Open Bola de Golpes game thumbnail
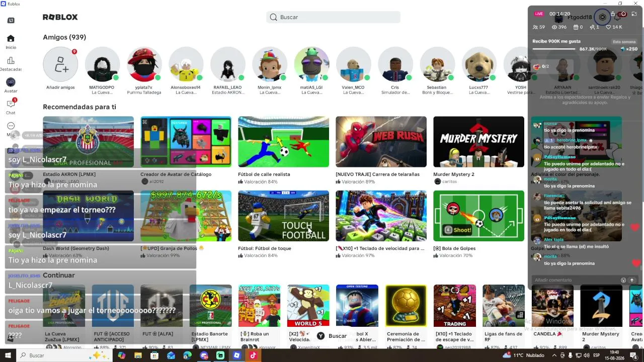Viewport: 644px width, 362px height. coord(479,216)
